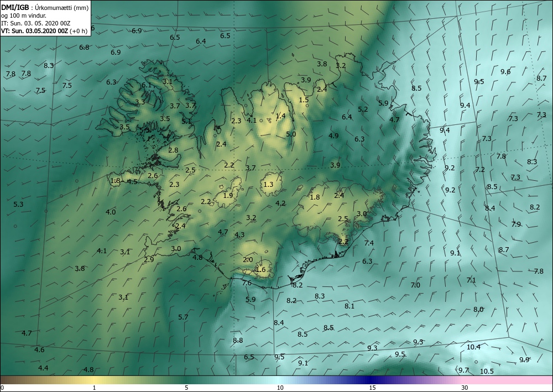Image resolution: width=553 pixels, height=392 pixels.
Task: Click the 30 label below the color scale
Action: [465, 388]
